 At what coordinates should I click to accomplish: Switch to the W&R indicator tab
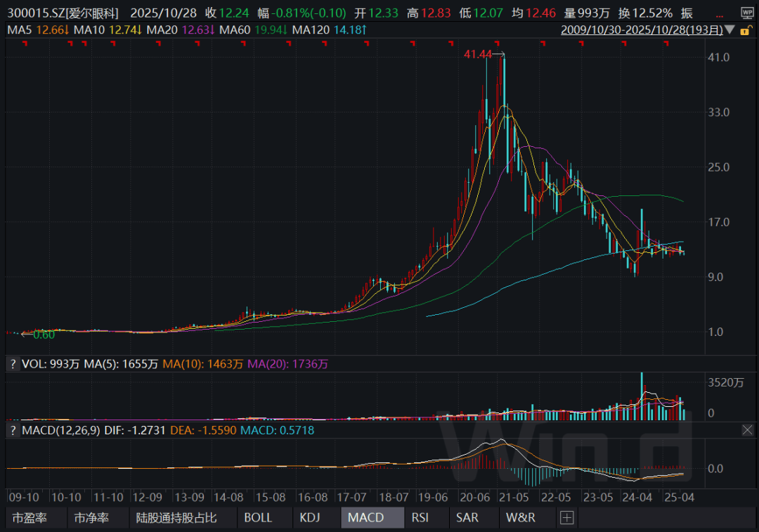coord(521,518)
